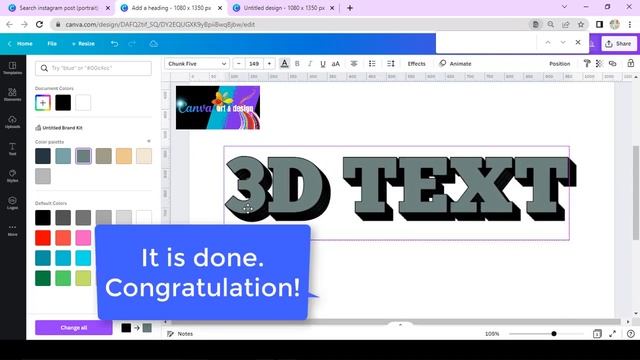Go to next search result arrow
Screen dimensions: 640x360
(x=563, y=42)
